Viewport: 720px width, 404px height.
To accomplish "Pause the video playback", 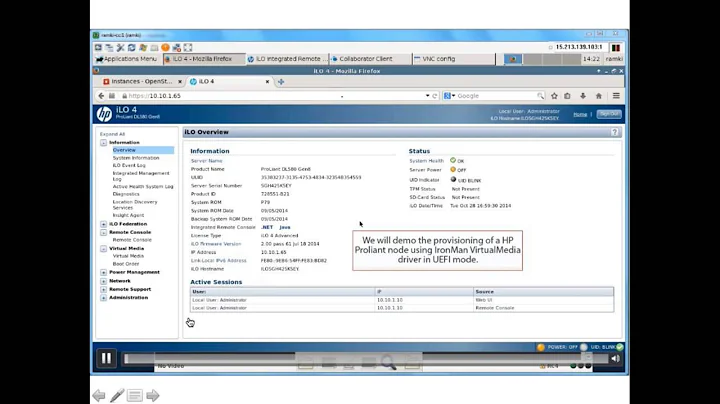I will tap(106, 358).
